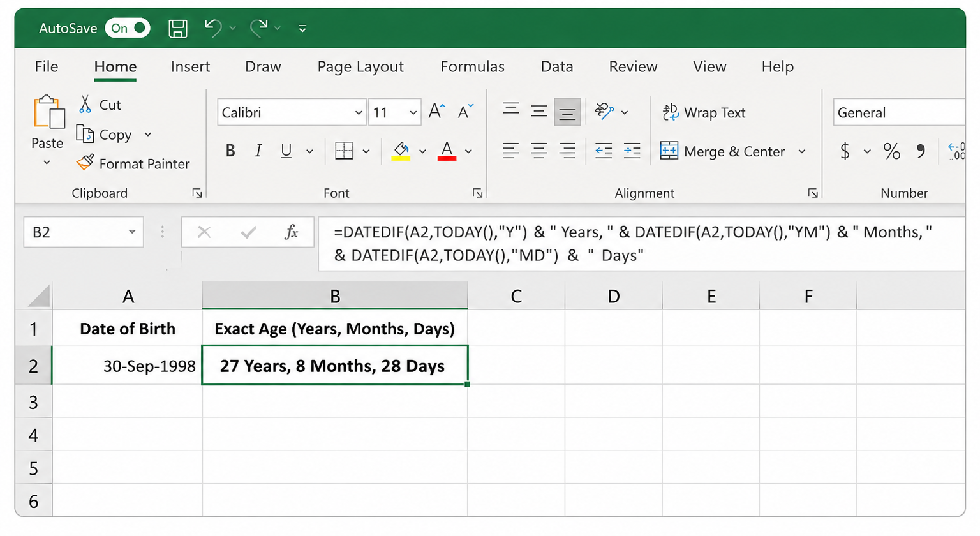This screenshot has height=536, width=980.
Task: Click Decrease Font Size icon
Action: pyautogui.click(x=466, y=112)
